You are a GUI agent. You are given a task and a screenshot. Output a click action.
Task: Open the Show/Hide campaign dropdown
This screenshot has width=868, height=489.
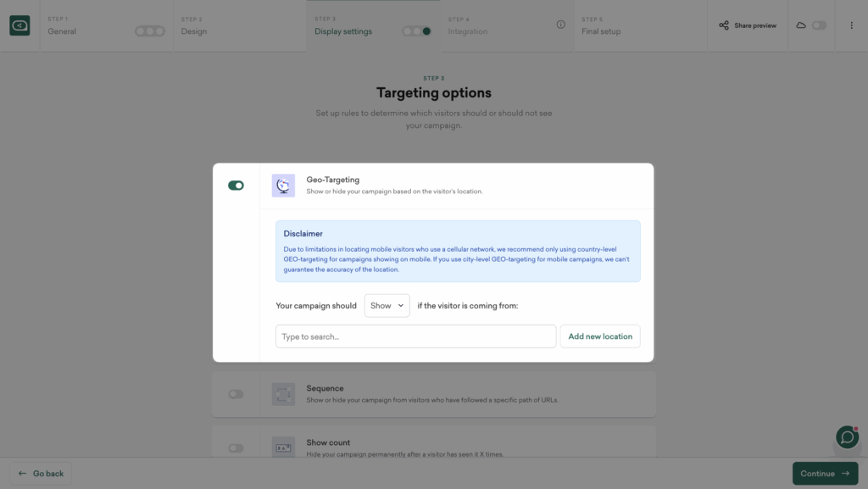click(387, 306)
